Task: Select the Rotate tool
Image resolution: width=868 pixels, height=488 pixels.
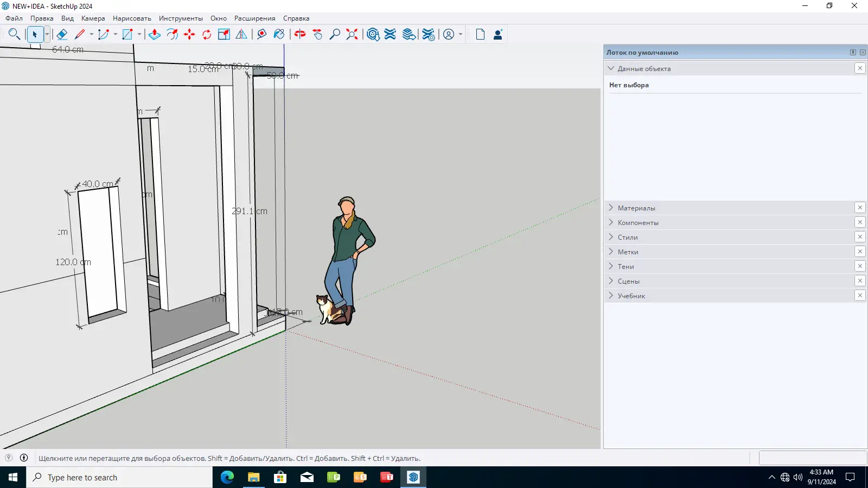Action: click(207, 35)
